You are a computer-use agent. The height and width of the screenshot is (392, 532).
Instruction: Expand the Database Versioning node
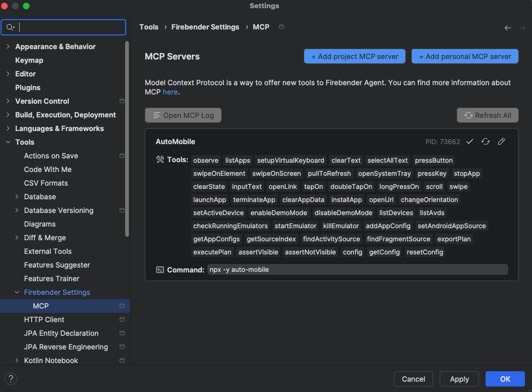pos(17,210)
